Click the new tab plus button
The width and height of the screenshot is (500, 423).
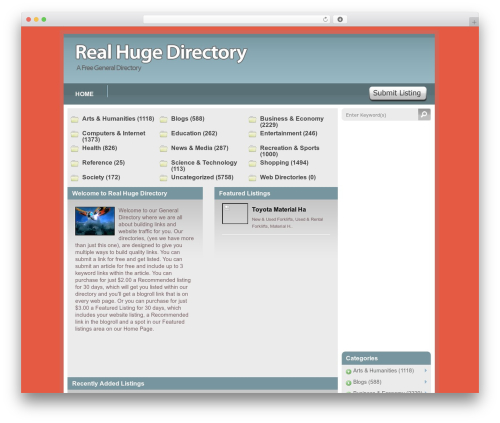(x=474, y=22)
